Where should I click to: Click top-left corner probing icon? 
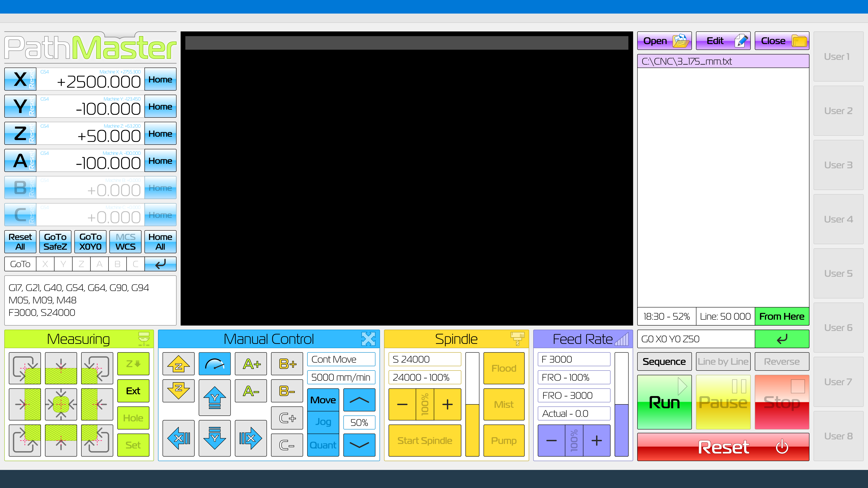click(25, 368)
